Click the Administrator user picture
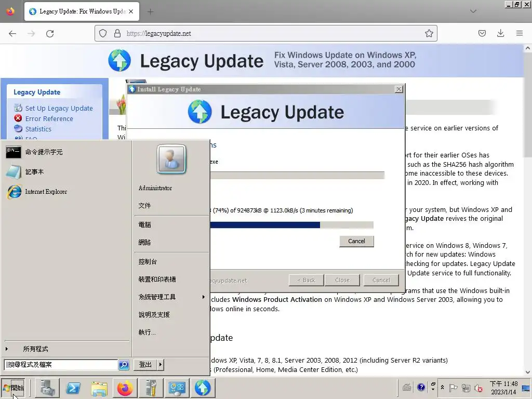This screenshot has width=532, height=399. tap(171, 159)
